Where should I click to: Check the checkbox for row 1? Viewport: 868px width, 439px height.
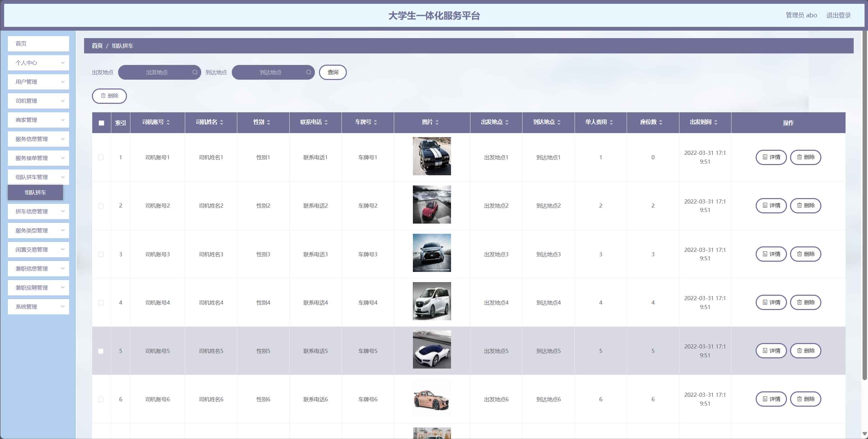click(x=101, y=158)
